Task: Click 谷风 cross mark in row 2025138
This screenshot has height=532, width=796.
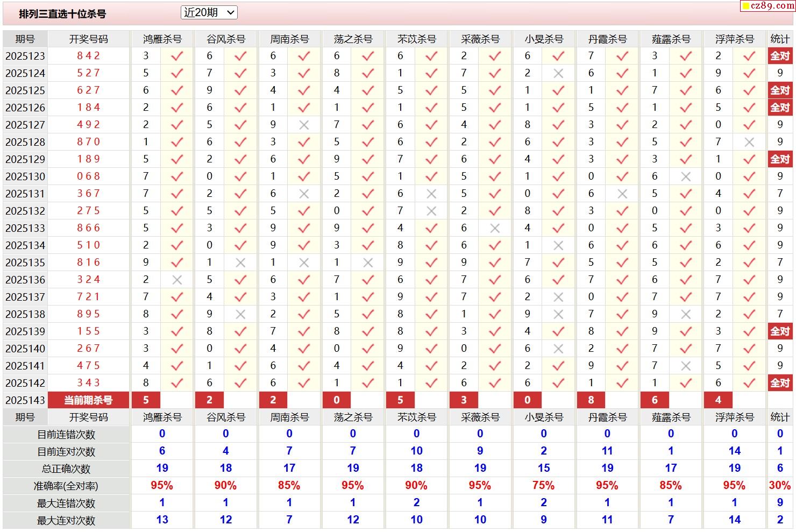Action: (240, 314)
